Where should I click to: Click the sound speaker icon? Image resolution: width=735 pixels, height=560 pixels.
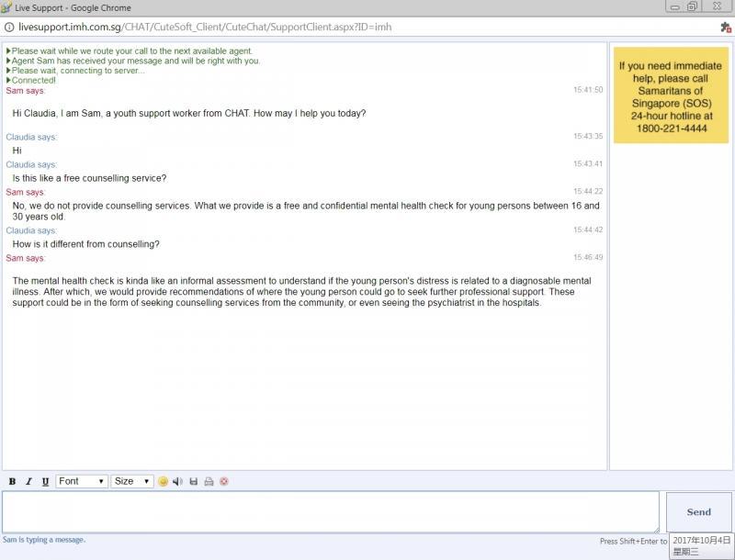click(178, 481)
